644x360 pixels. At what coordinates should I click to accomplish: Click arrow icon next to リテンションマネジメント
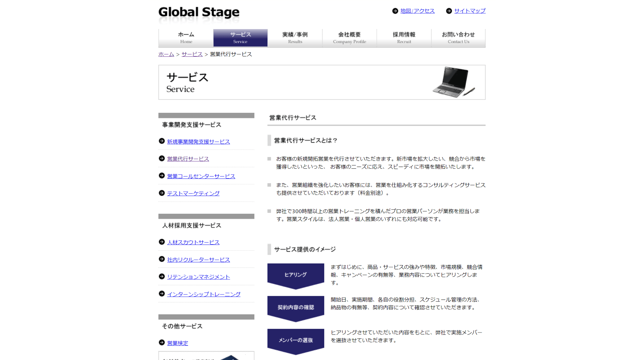coord(162,276)
